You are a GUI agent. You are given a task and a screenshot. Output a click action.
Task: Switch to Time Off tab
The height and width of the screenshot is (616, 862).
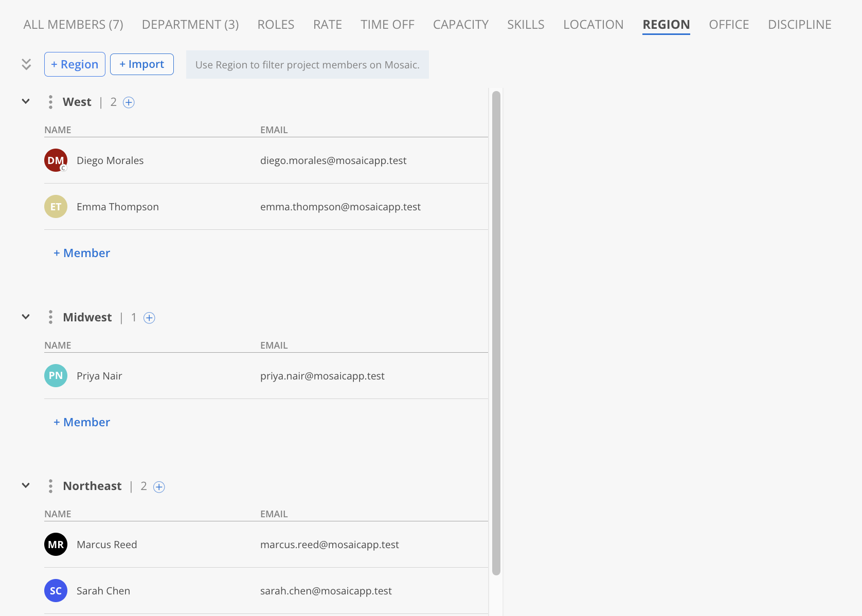tap(387, 25)
